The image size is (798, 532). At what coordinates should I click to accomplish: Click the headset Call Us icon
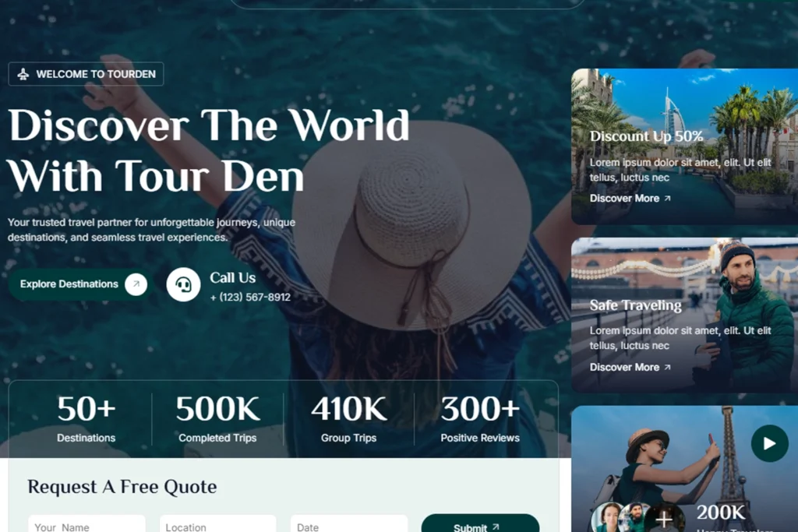(183, 284)
